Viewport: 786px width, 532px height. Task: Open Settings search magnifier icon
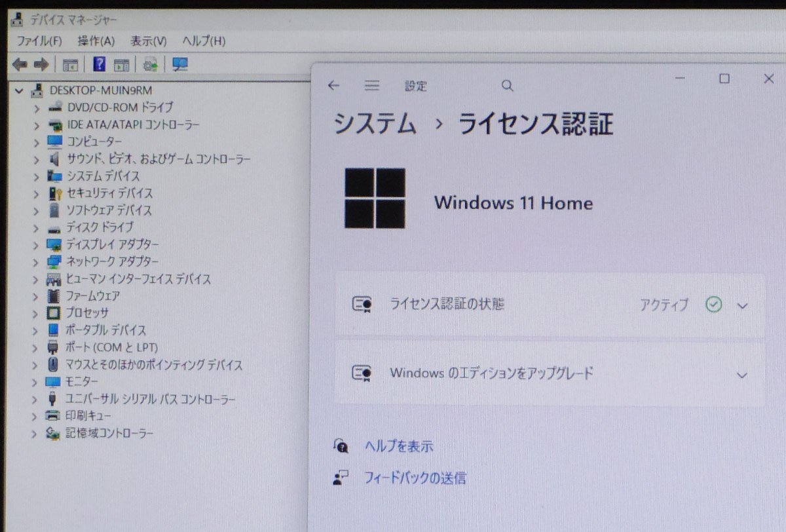pos(508,86)
